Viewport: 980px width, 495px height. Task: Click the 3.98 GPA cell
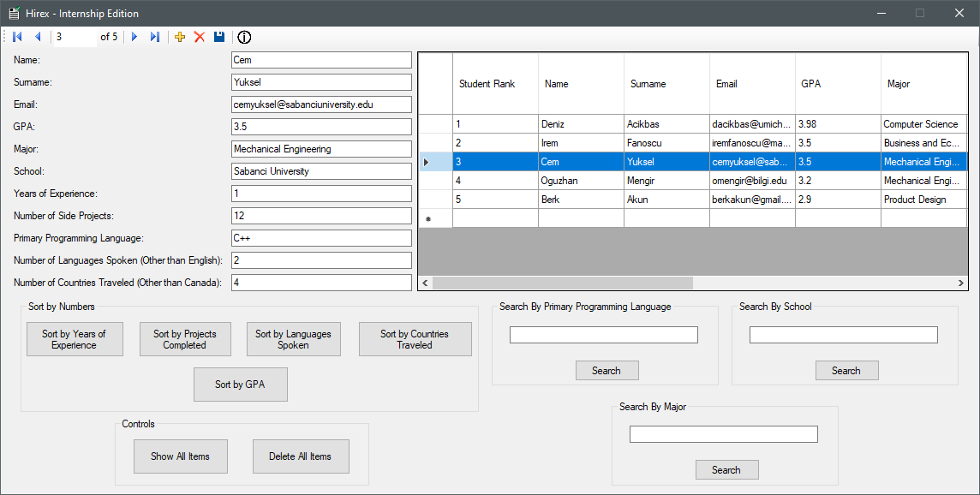(x=838, y=123)
